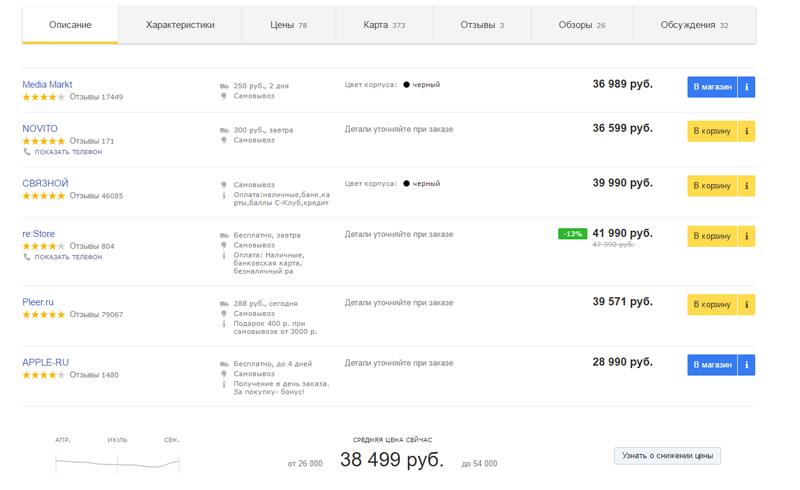Open Отзывы 46085 for СВЯЗНОЙ
The width and height of the screenshot is (800, 490).
pyautogui.click(x=96, y=195)
